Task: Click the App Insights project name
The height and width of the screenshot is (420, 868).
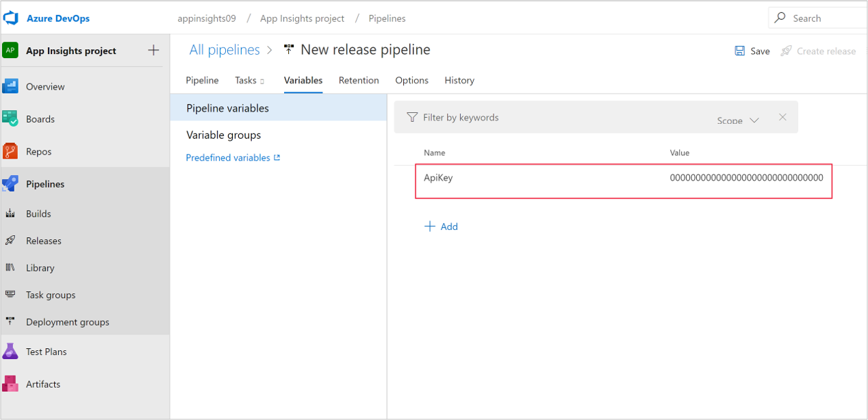Action: click(71, 51)
